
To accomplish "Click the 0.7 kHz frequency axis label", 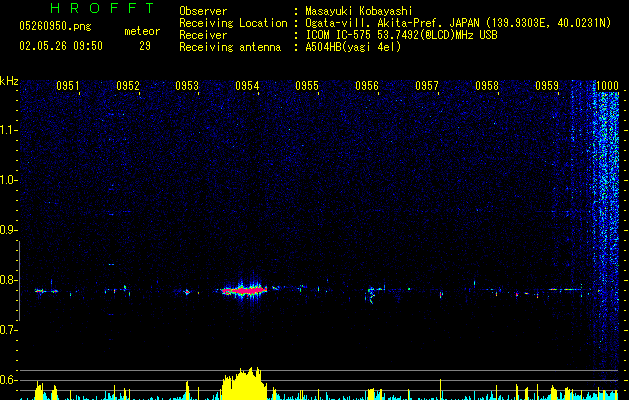I will click(8, 330).
